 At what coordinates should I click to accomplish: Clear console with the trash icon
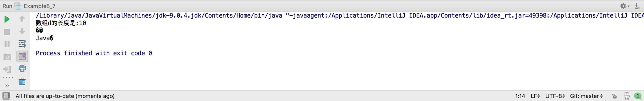tap(22, 82)
